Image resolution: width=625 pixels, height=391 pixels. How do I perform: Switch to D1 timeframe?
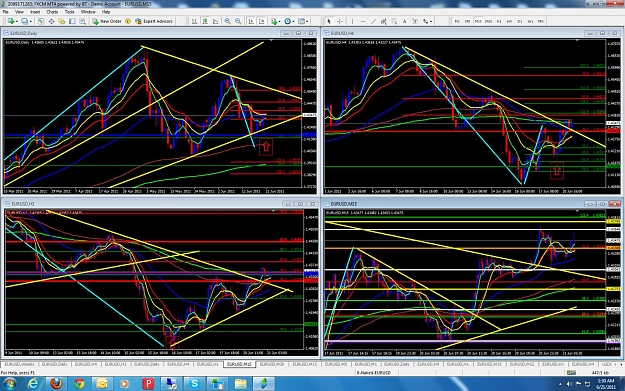(x=520, y=21)
